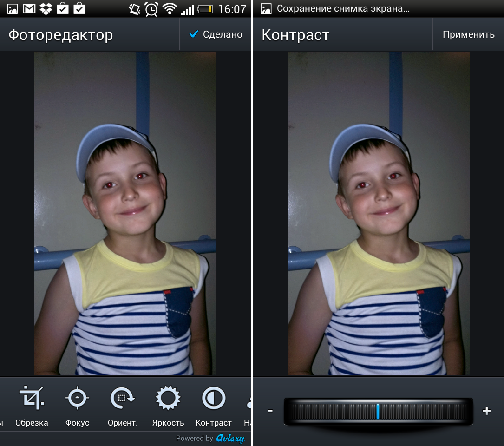Click the Aviary link in footer

(230, 438)
